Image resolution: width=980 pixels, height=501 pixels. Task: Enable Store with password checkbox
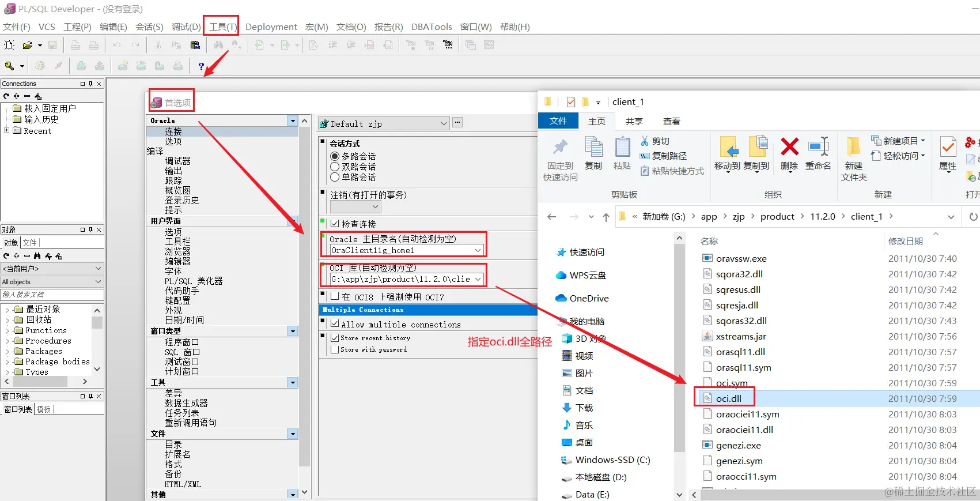334,349
